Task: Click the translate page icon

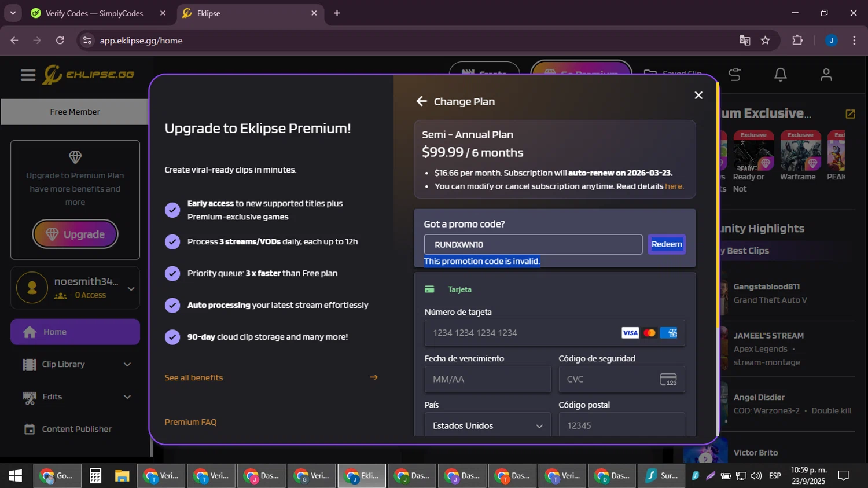Action: 745,41
